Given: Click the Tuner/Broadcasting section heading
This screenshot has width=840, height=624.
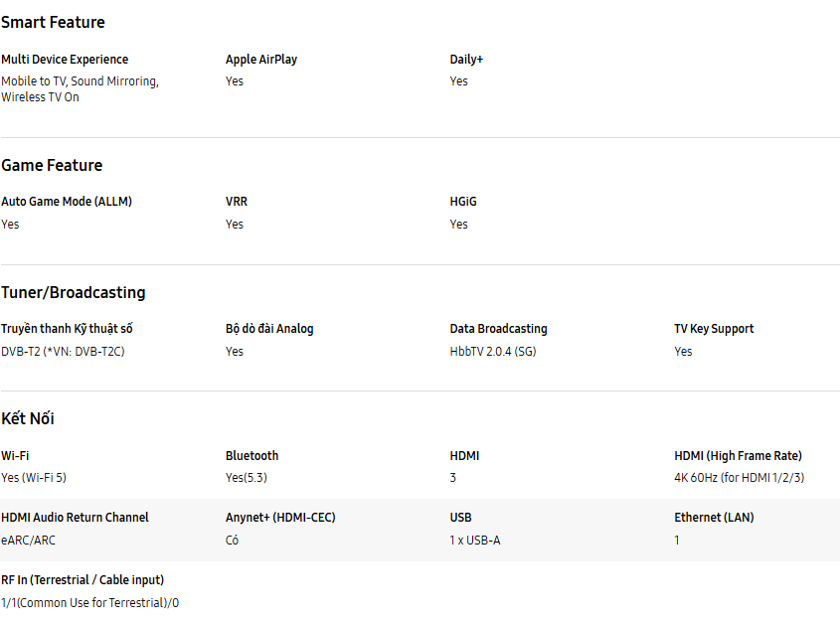Looking at the screenshot, I should tap(74, 292).
